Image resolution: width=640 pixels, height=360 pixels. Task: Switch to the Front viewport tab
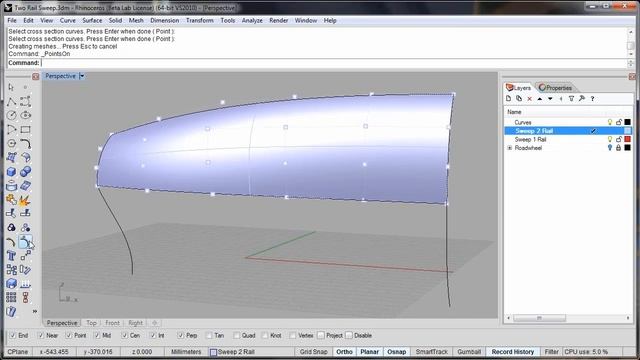click(112, 323)
